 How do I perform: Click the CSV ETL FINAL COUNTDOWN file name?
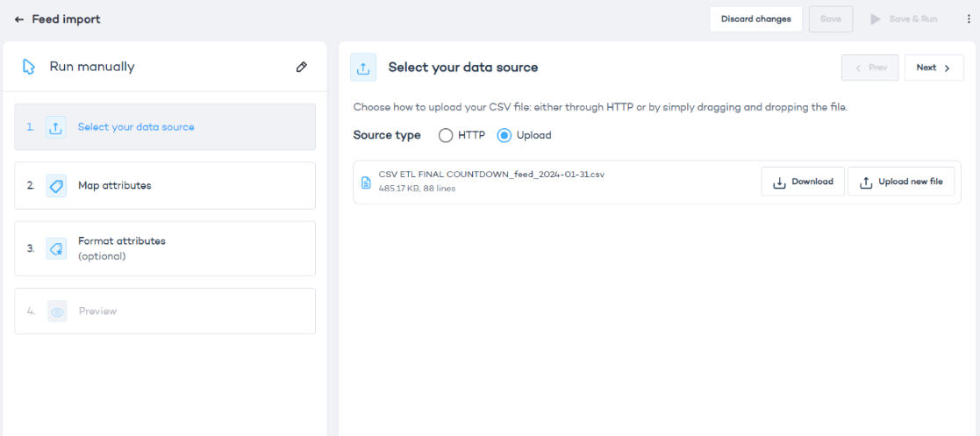tap(491, 175)
